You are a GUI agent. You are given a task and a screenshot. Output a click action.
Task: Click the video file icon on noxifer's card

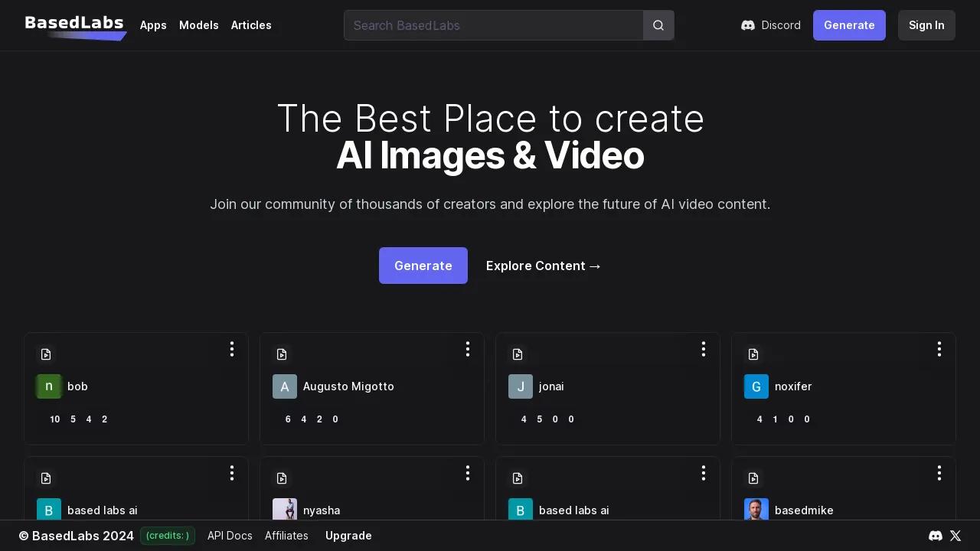(x=753, y=354)
